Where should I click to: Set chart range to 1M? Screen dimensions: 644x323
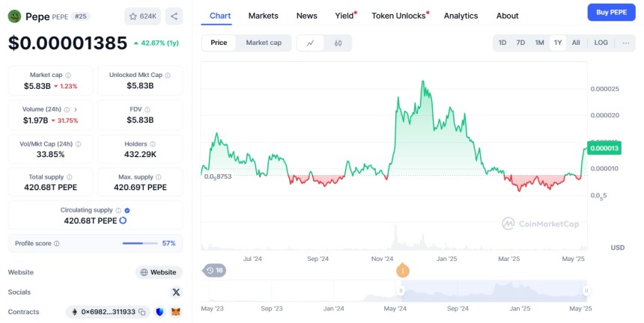pos(539,43)
